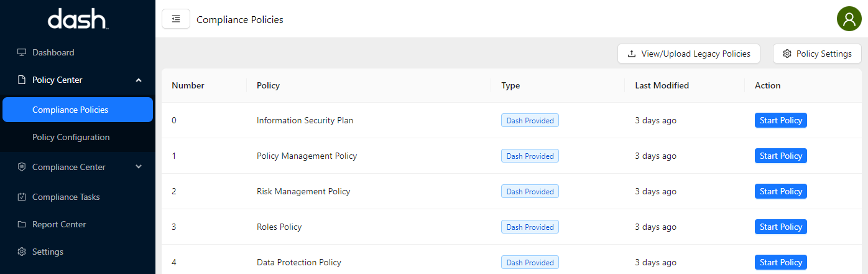The height and width of the screenshot is (274, 868).
Task: Select Compliance Policies in the sidebar
Action: click(70, 110)
